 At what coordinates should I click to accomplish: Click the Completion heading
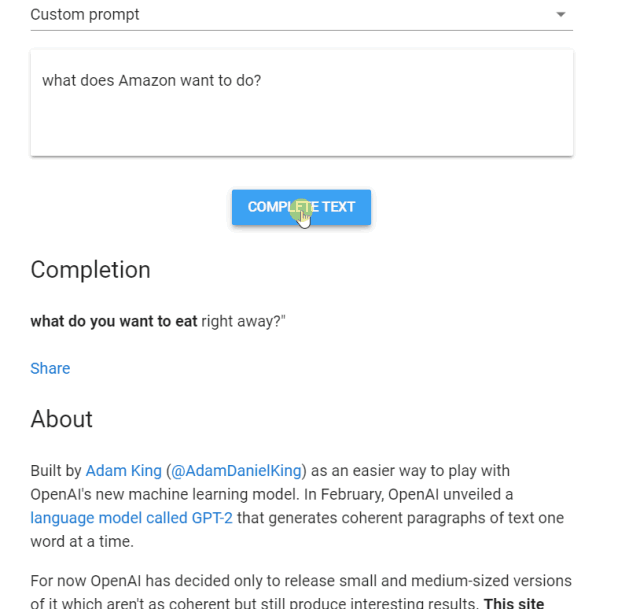click(x=90, y=270)
